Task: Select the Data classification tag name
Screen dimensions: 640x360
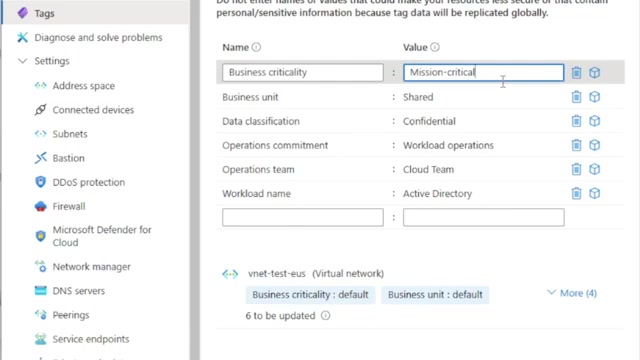Action: pyautogui.click(x=261, y=121)
